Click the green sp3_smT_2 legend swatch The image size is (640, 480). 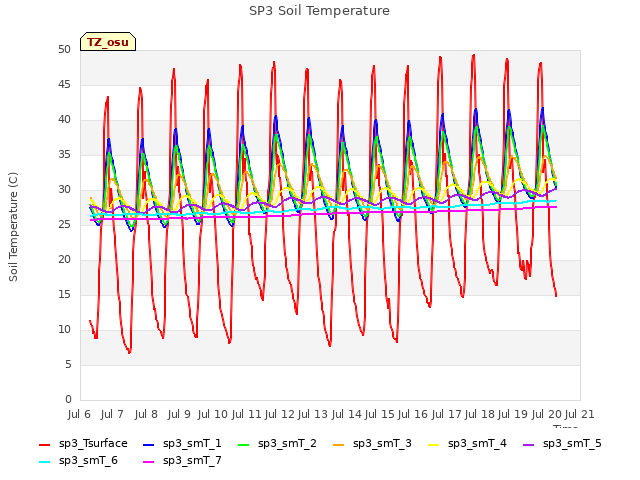tap(244, 444)
